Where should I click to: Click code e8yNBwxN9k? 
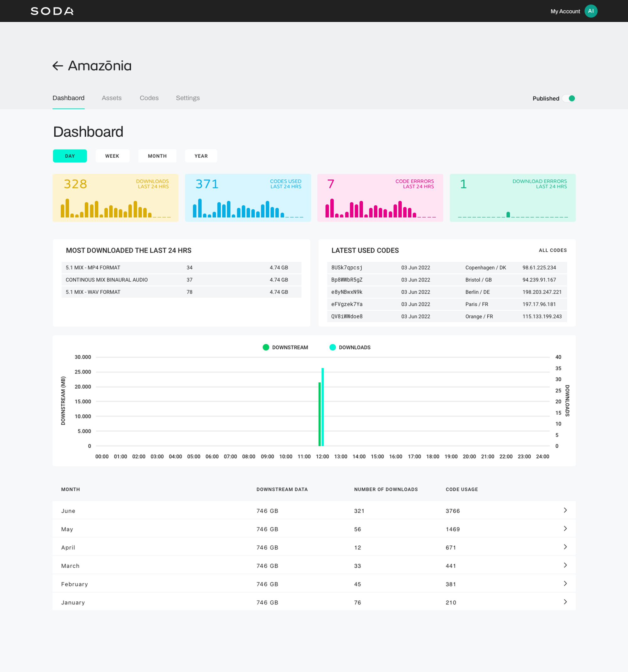pos(347,292)
